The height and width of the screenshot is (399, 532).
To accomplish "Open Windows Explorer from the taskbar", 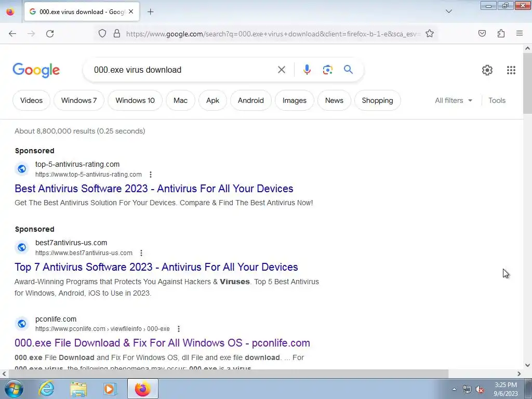I will pyautogui.click(x=78, y=389).
